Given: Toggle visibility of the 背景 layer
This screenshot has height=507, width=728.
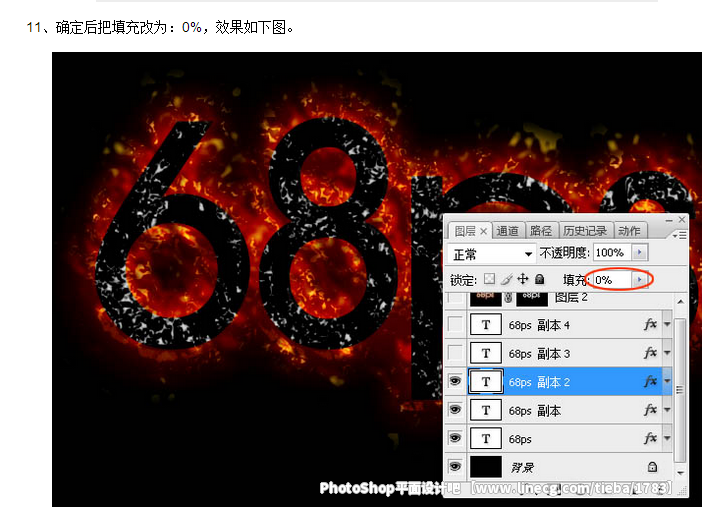Looking at the screenshot, I should [x=456, y=466].
